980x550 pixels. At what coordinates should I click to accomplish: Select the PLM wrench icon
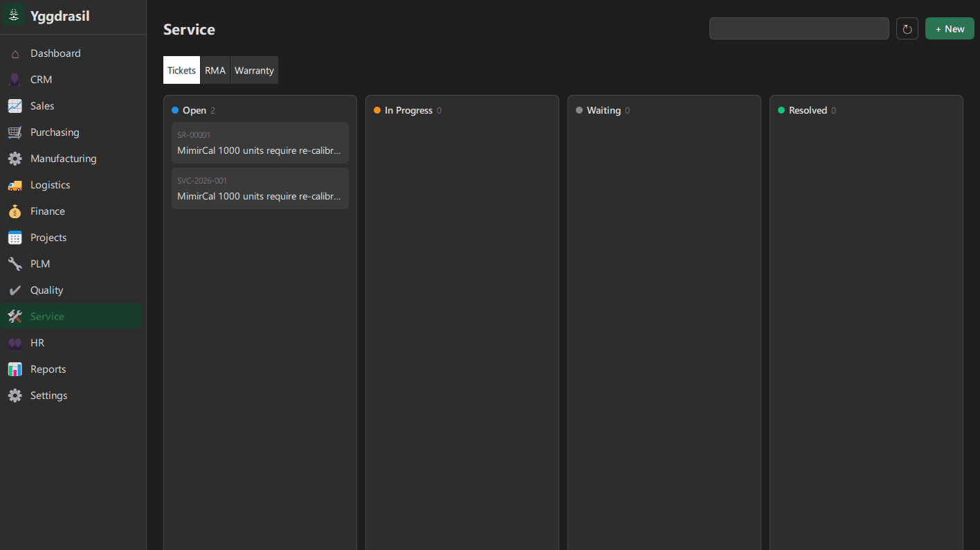(x=15, y=263)
